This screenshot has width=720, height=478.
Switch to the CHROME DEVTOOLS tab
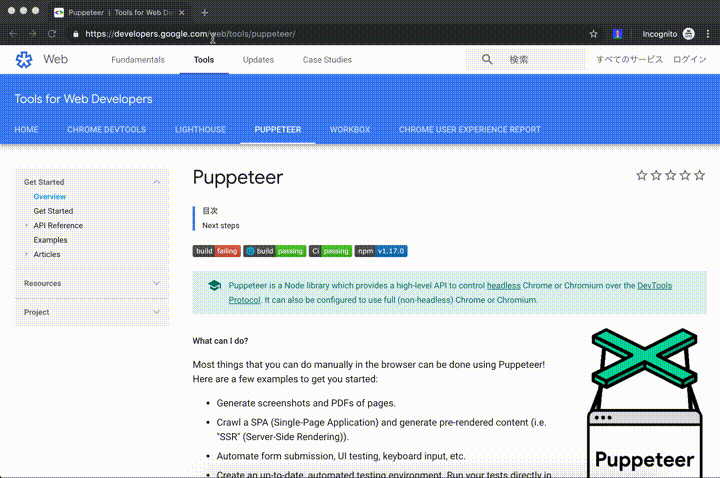click(x=107, y=129)
